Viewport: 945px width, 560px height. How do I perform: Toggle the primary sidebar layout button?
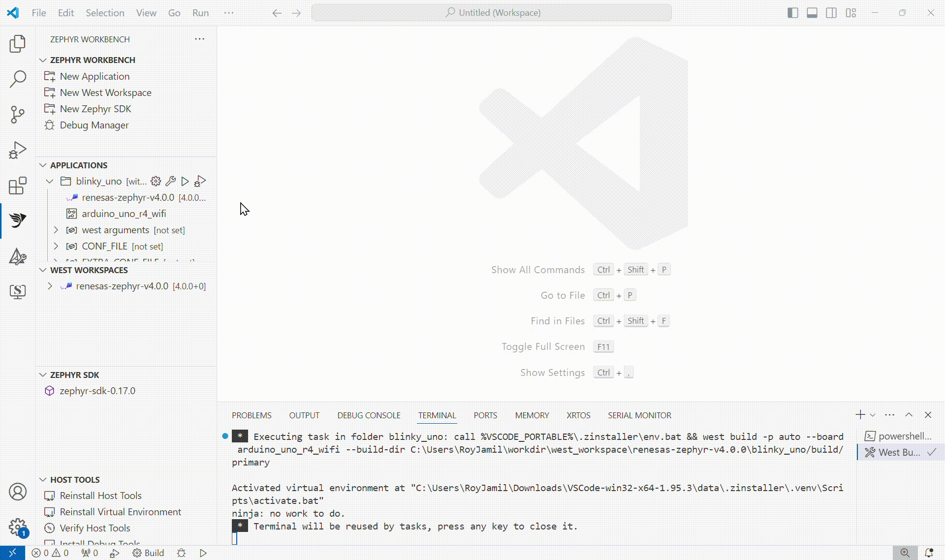(x=792, y=13)
